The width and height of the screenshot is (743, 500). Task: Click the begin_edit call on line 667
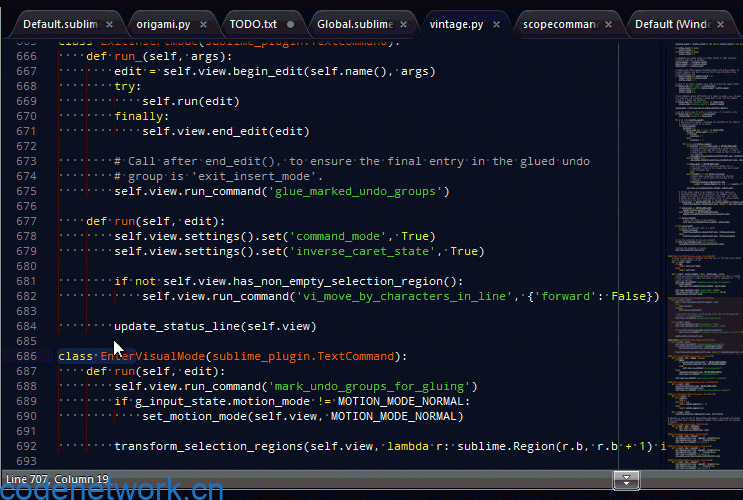268,72
